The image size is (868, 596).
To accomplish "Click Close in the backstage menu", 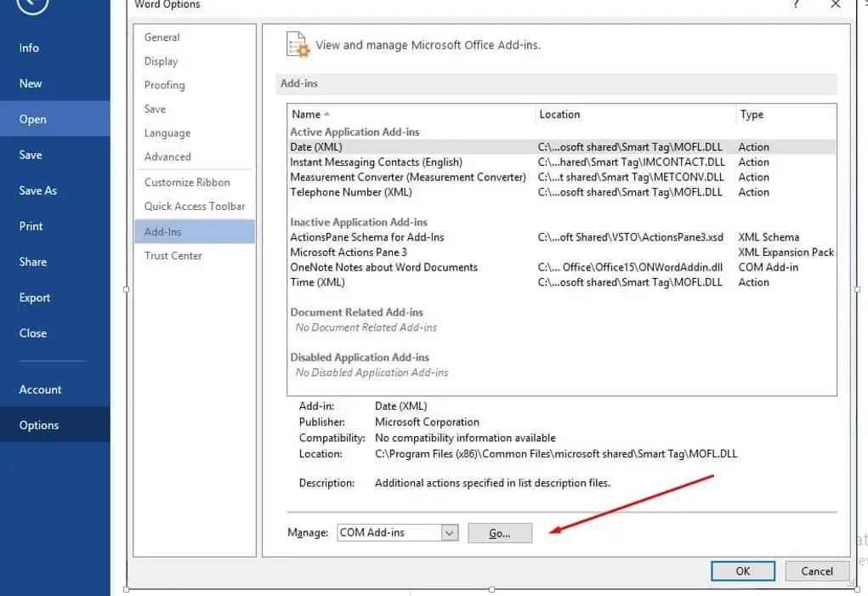I will 54,333.
